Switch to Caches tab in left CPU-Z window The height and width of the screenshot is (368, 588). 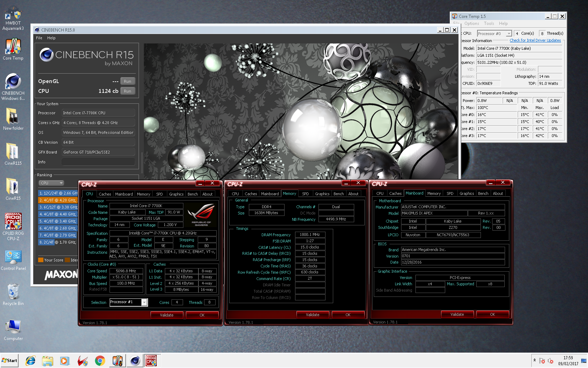click(x=105, y=194)
